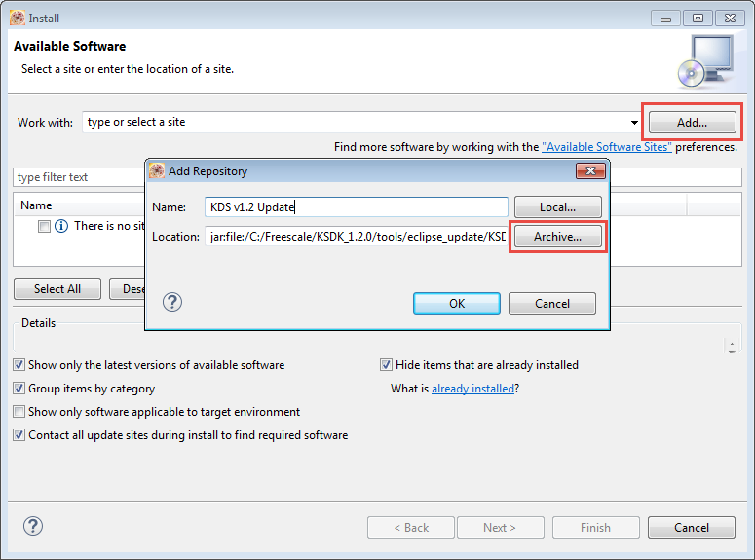Click the Eclipse icon in Install title bar

pos(17,17)
